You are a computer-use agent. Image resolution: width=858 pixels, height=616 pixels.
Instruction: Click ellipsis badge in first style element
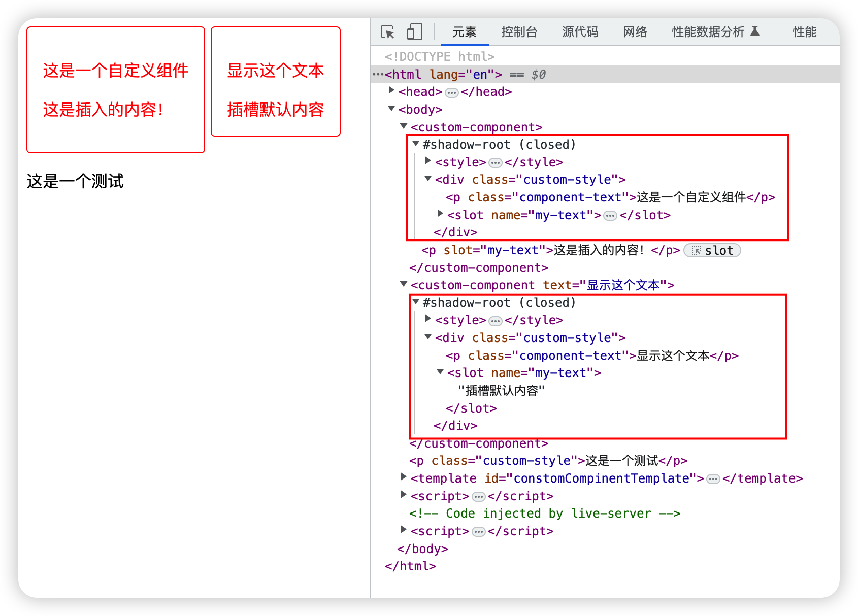(496, 163)
